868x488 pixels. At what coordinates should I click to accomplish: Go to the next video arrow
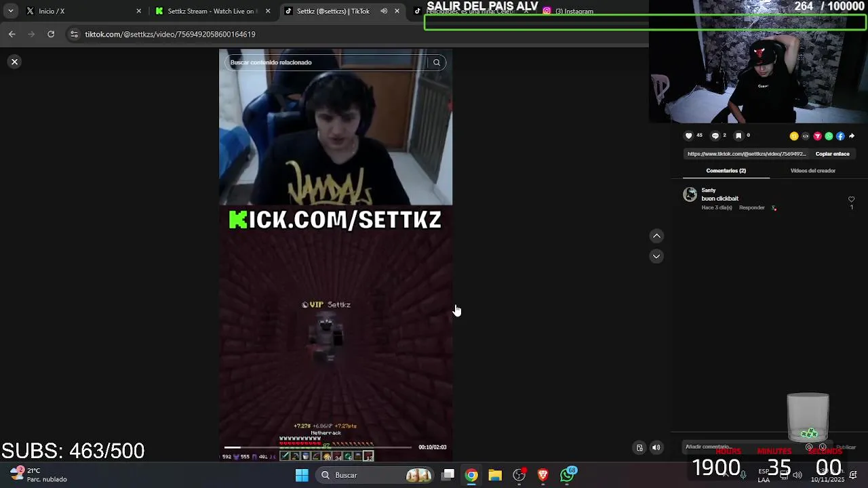656,256
